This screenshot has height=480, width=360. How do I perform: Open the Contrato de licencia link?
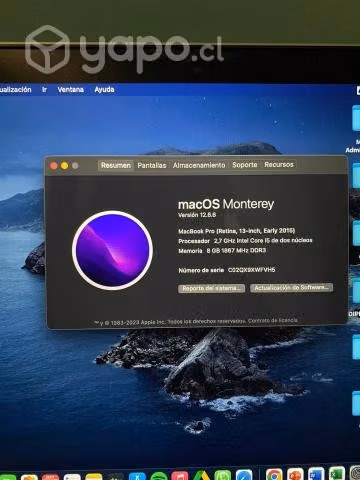tap(273, 320)
